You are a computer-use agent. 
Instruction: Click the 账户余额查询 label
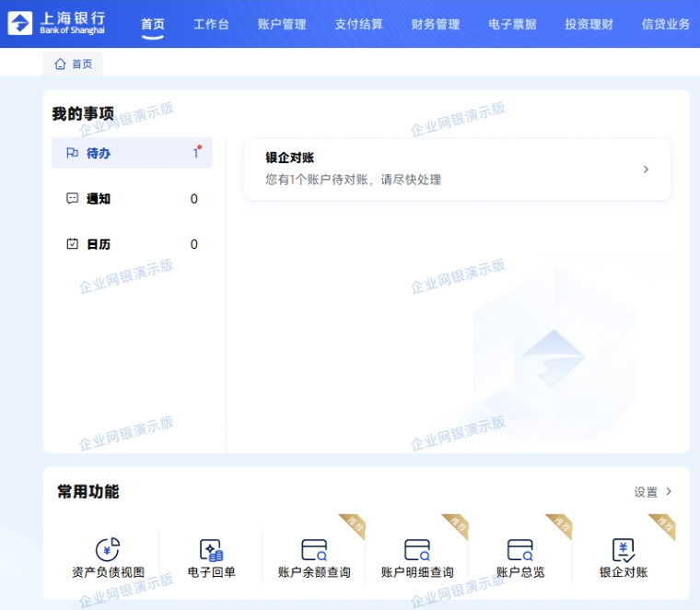click(x=314, y=572)
